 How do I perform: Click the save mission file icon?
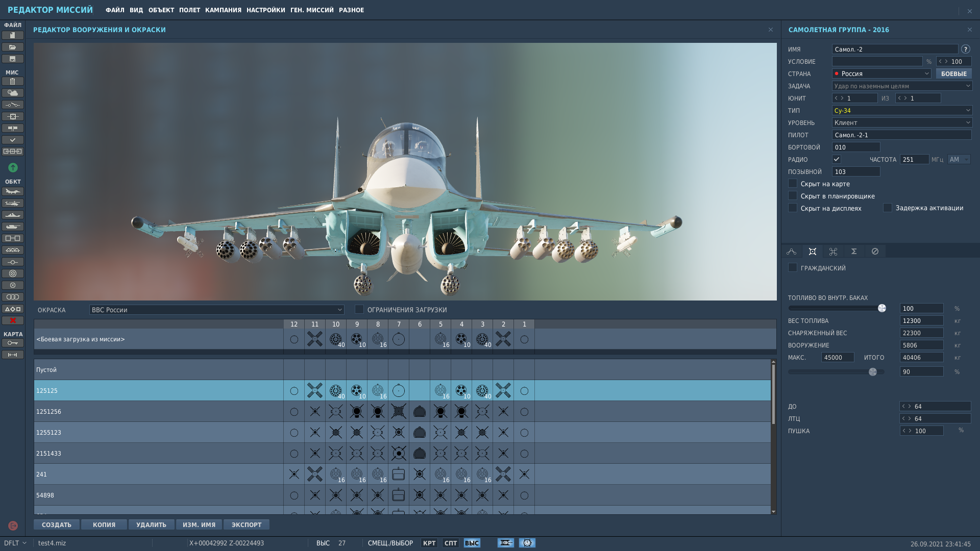click(13, 59)
